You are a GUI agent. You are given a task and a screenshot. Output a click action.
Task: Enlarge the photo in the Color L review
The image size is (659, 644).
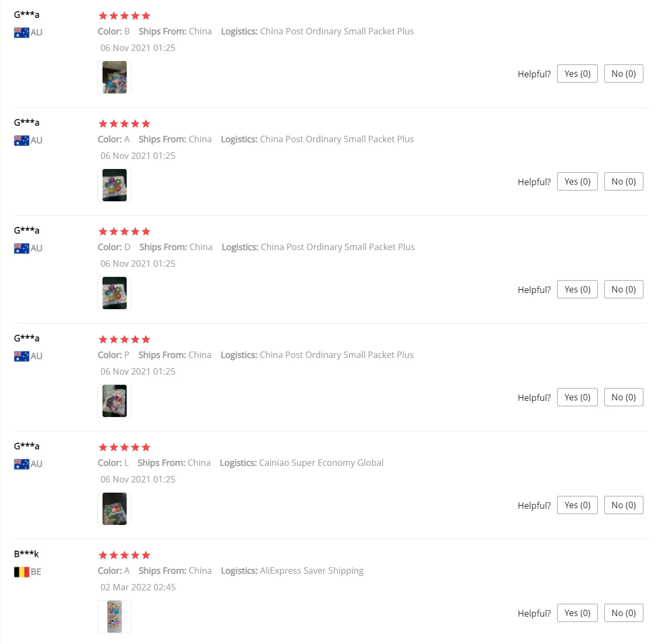click(x=115, y=509)
